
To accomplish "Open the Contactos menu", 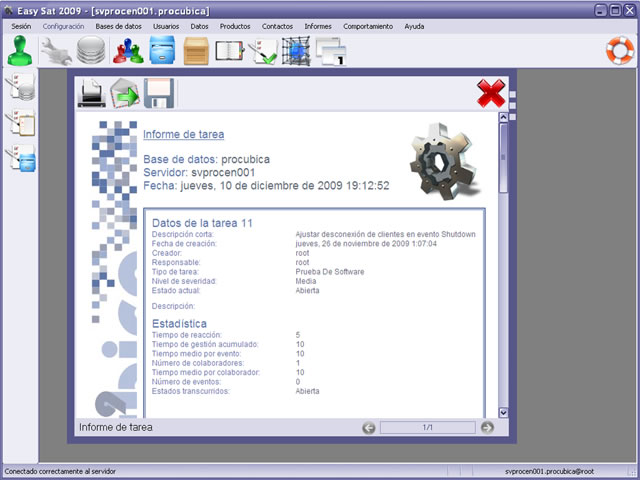I will (277, 26).
